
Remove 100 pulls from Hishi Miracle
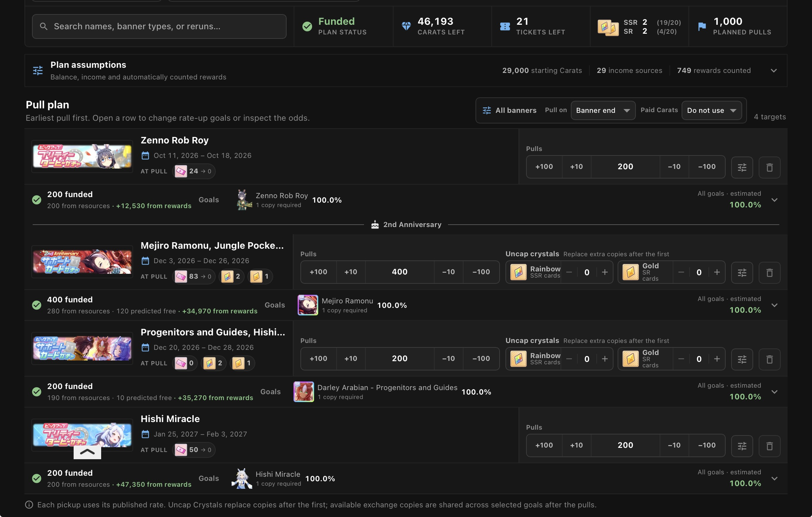(x=707, y=445)
